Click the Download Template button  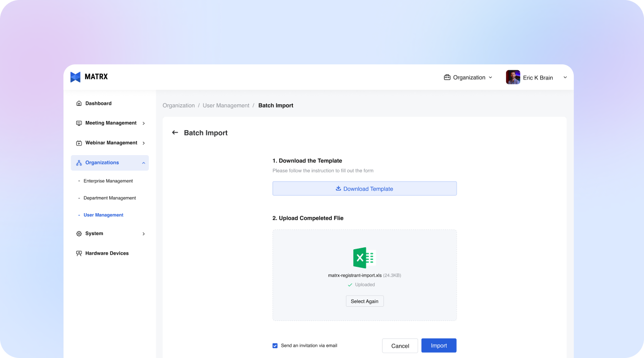click(364, 189)
